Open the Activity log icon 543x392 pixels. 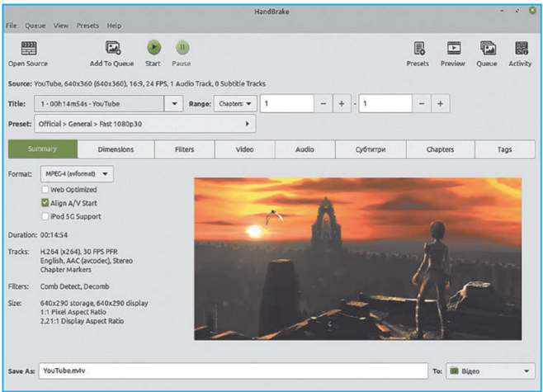[521, 49]
